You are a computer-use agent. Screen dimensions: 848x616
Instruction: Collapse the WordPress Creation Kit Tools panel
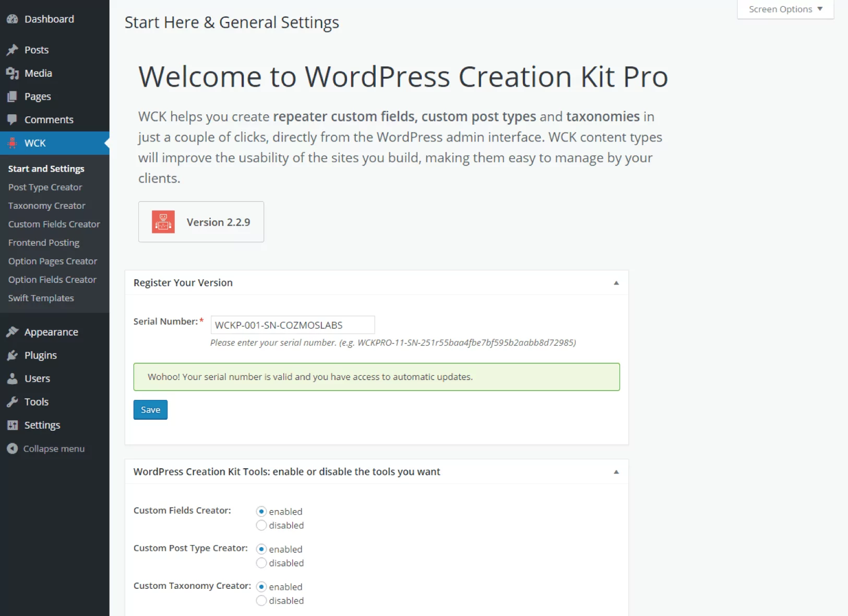616,472
